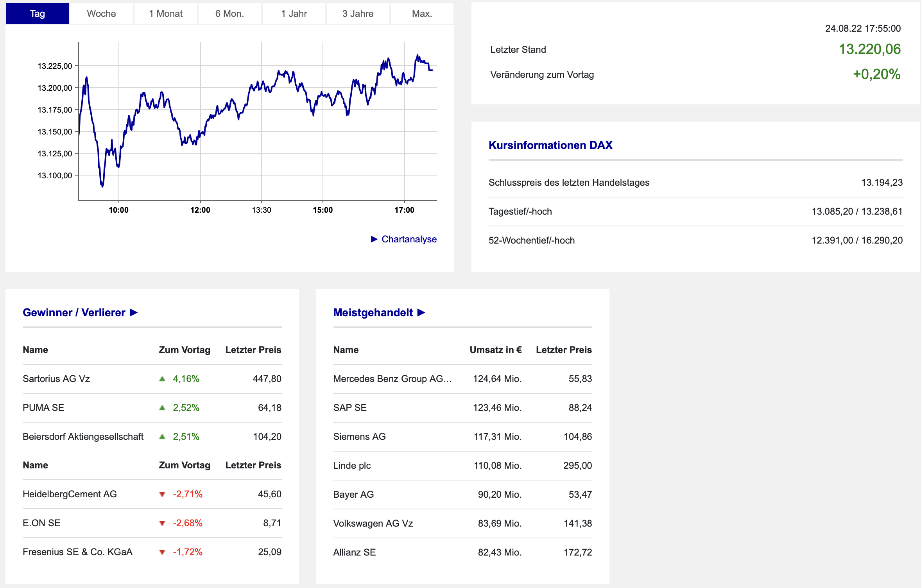Click the green up arrow next to PUMA SE

pyautogui.click(x=162, y=408)
